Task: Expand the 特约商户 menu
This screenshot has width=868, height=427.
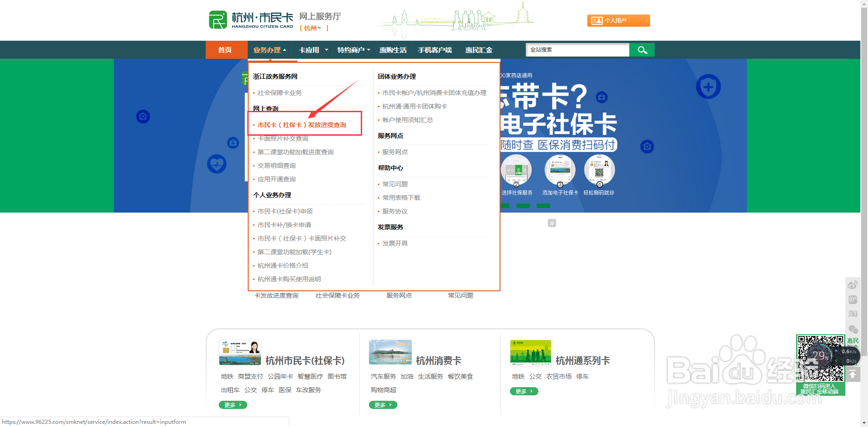Action: tap(354, 50)
